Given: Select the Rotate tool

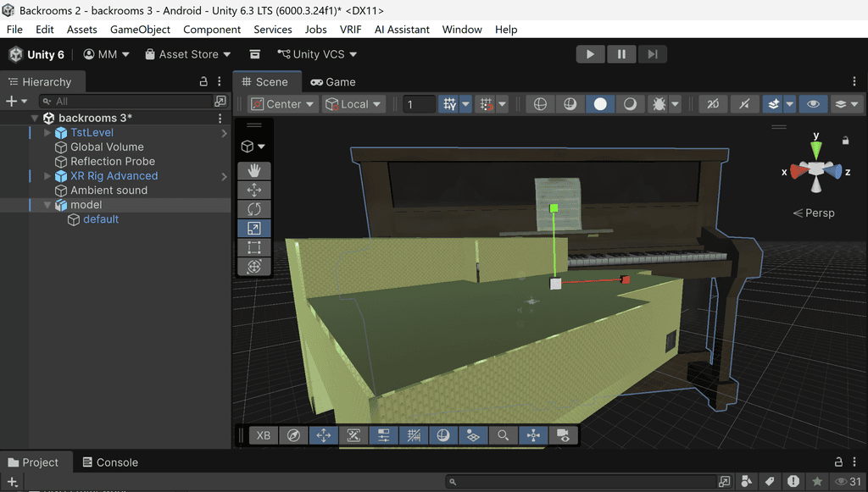Looking at the screenshot, I should click(254, 209).
